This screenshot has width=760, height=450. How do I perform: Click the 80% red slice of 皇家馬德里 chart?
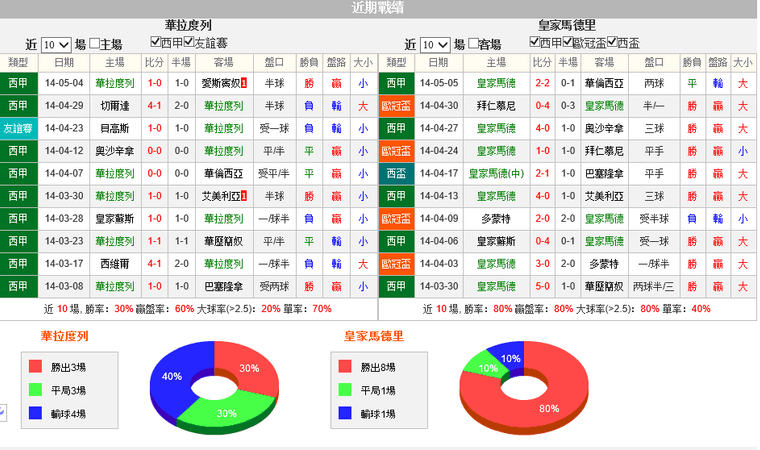pos(549,408)
